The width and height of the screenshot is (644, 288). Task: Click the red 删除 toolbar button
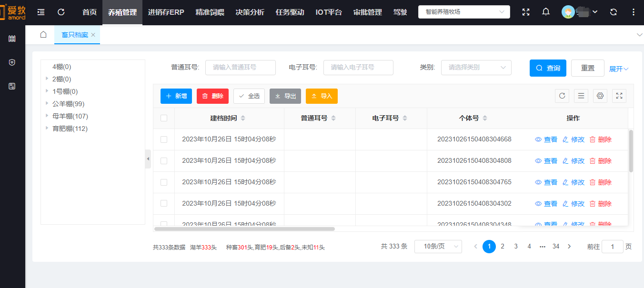[212, 96]
